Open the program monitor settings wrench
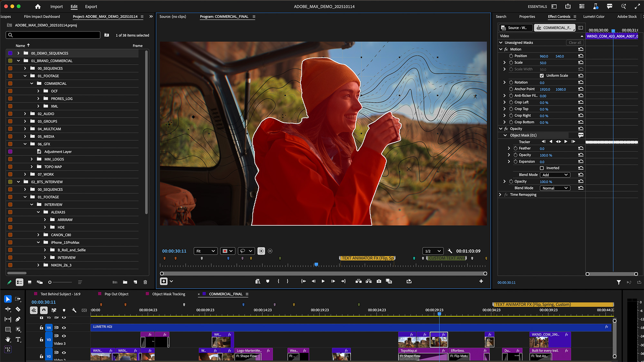This screenshot has width=644, height=362. [450, 251]
